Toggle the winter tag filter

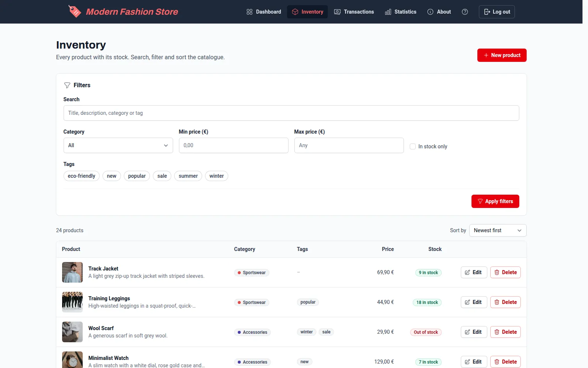[216, 176]
